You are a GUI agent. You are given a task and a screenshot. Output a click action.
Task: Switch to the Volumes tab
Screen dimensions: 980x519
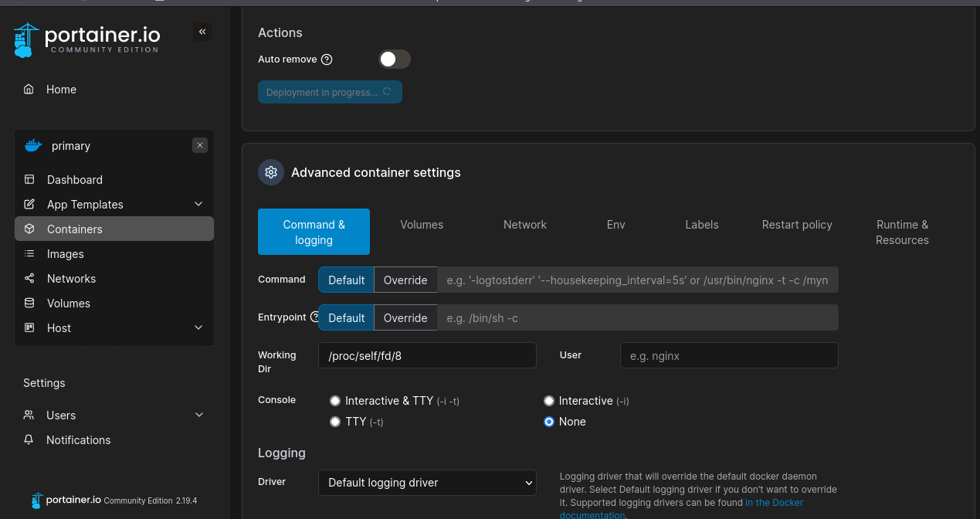pos(422,225)
